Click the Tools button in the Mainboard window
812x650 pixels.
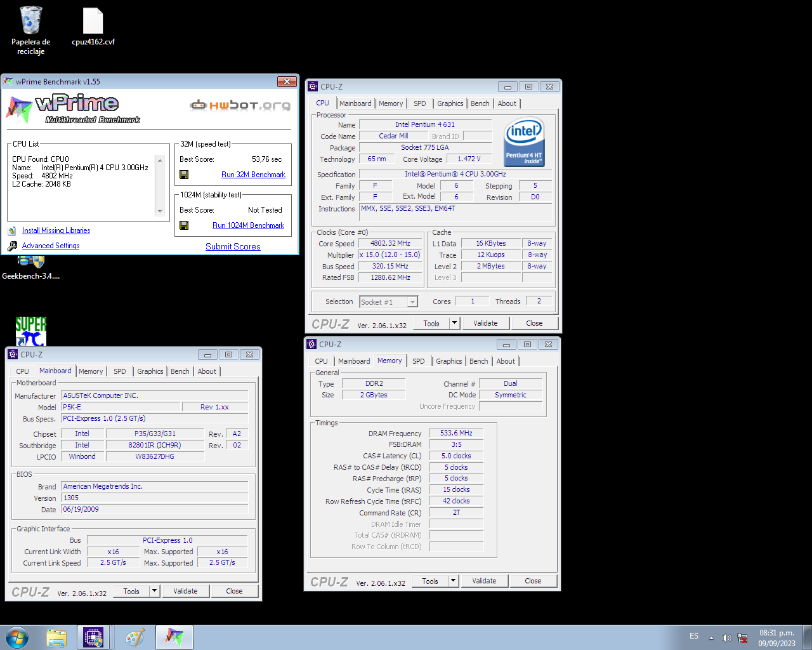click(x=131, y=591)
